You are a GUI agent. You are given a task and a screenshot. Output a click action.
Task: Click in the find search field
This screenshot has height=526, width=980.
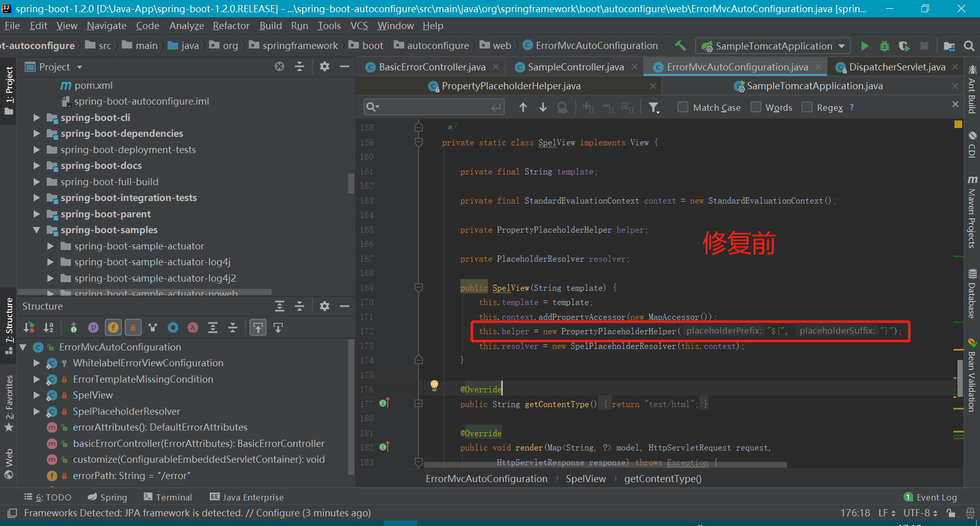(434, 107)
